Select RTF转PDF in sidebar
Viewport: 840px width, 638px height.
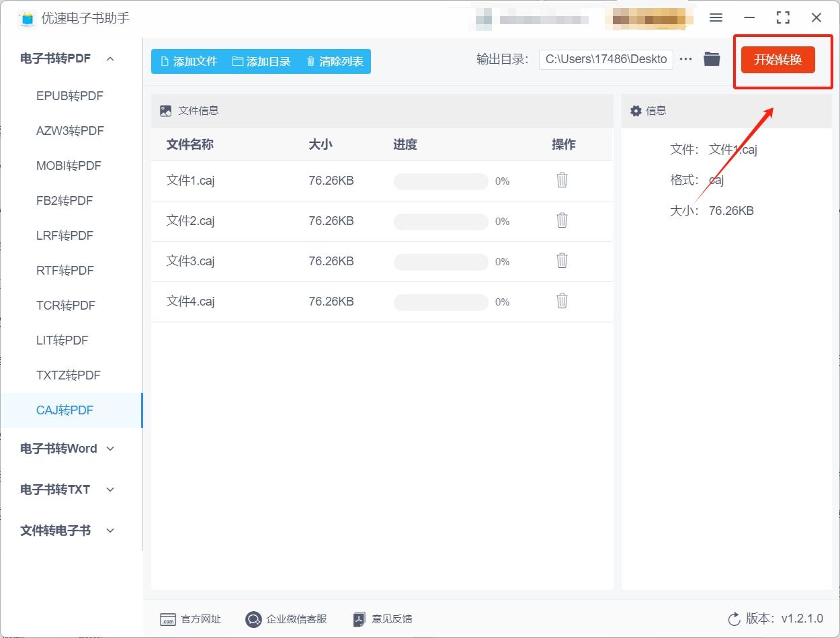coord(65,271)
